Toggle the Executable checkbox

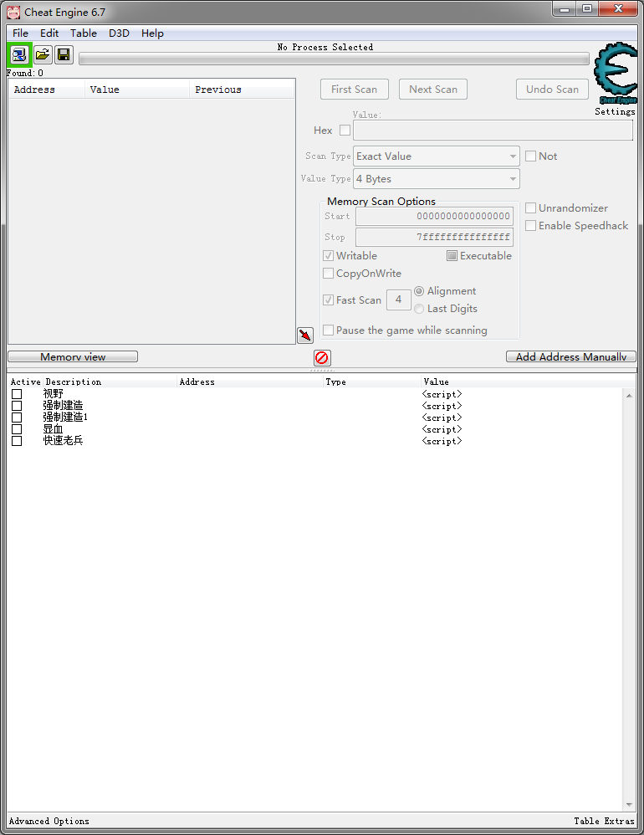[452, 256]
